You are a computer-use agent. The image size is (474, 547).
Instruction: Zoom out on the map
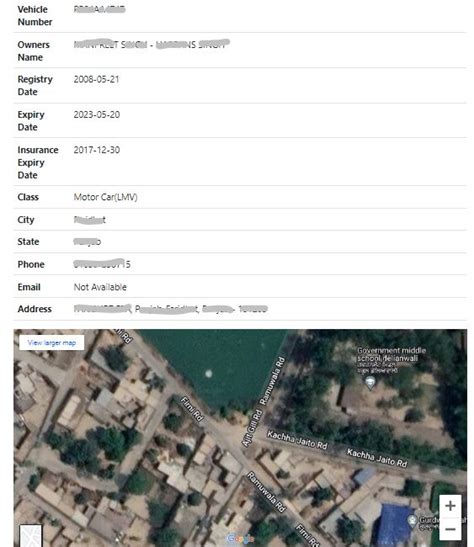pyautogui.click(x=450, y=529)
